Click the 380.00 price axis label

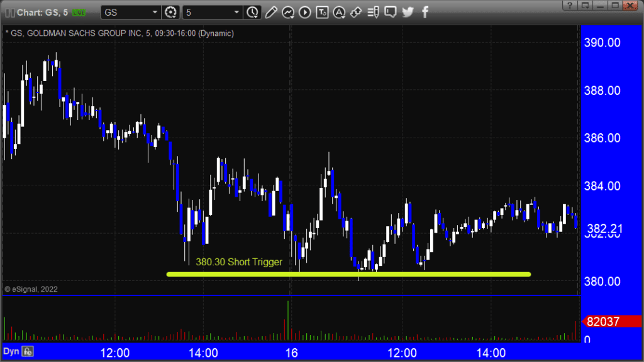coord(602,282)
